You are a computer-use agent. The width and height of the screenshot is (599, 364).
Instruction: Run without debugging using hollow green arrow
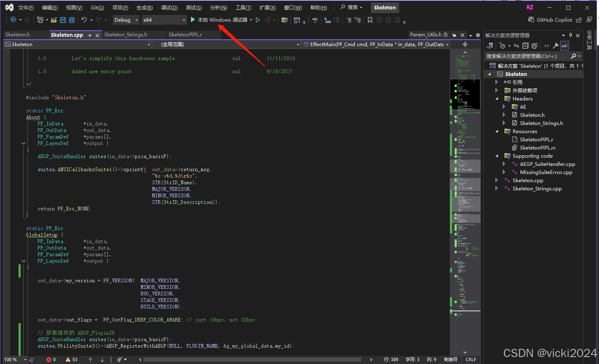click(258, 20)
